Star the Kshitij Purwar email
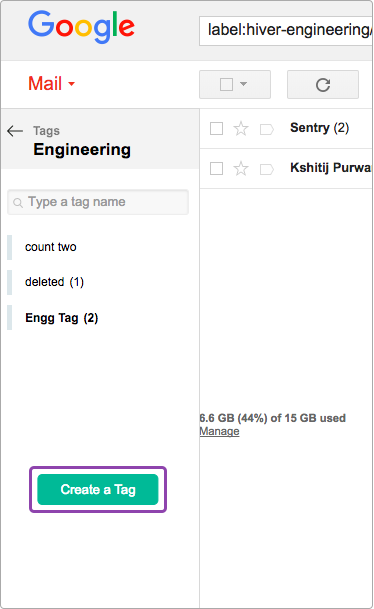The image size is (374, 609). coord(241,169)
